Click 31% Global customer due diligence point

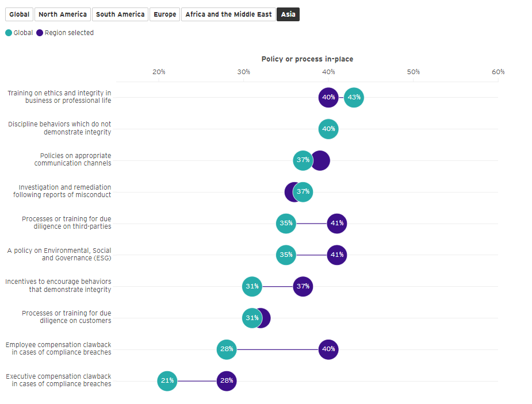point(251,318)
